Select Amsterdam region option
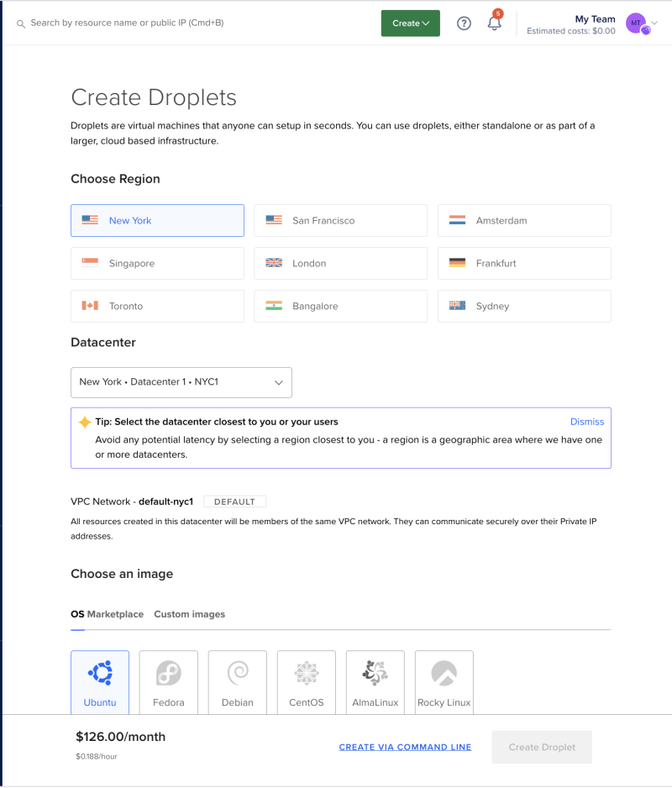The height and width of the screenshot is (788, 672). click(524, 221)
